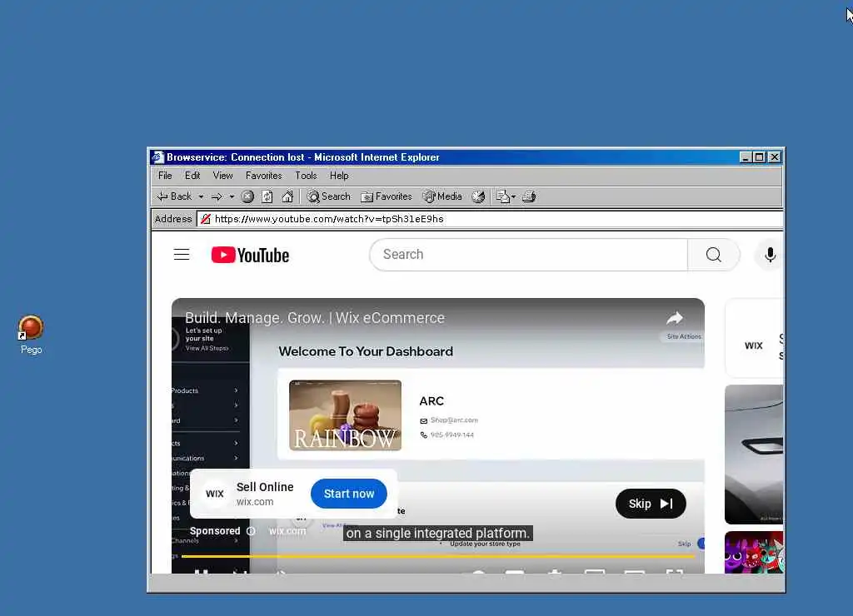
Task: Close the Internet Explorer window
Action: (775, 157)
